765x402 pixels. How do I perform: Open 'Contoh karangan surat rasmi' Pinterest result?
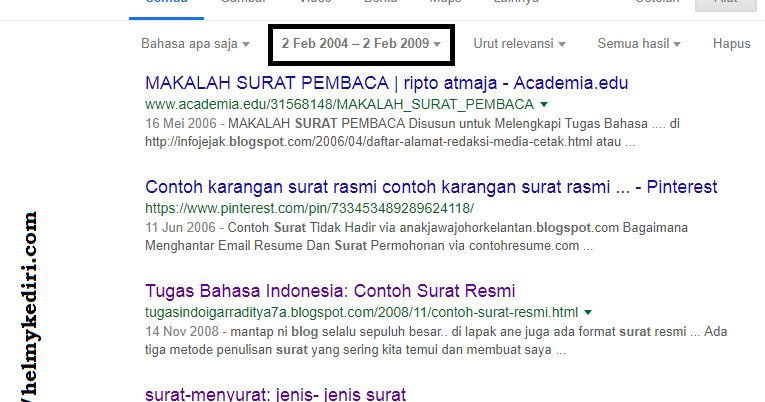tap(431, 187)
